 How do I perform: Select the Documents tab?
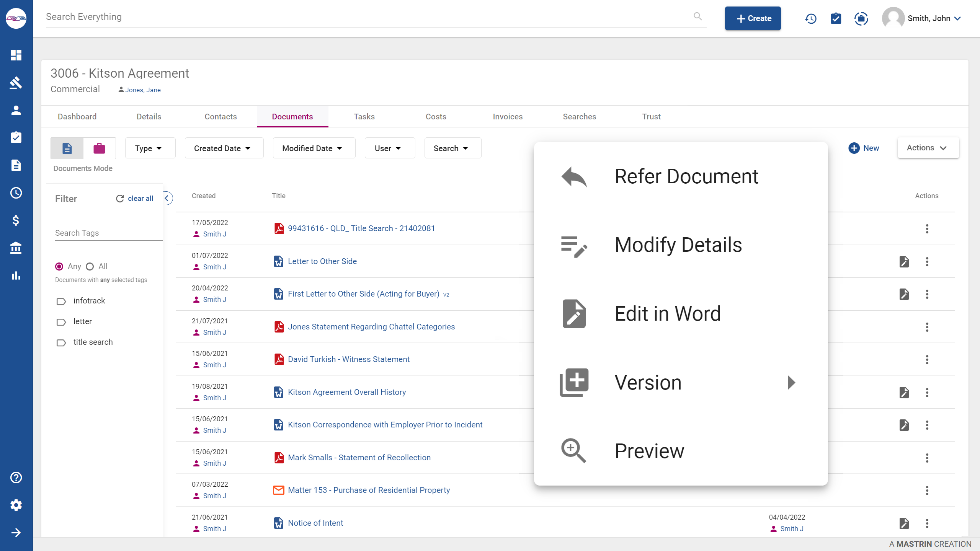coord(292,116)
